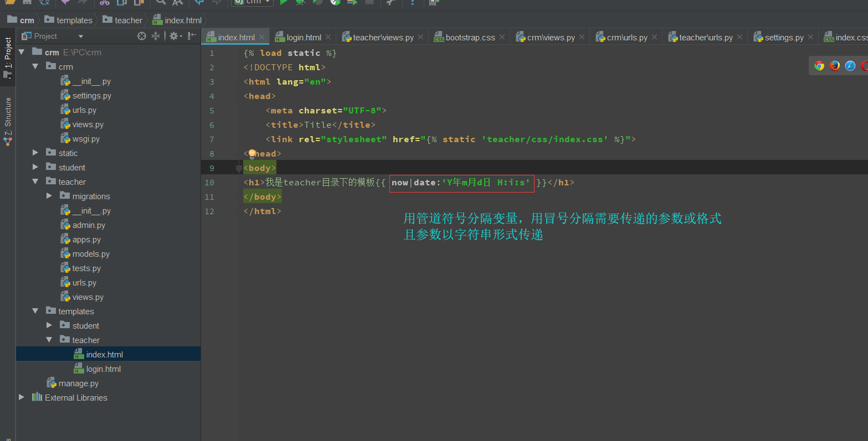868x441 pixels.
Task: Switch to the crm\views.py tab
Action: tap(551, 37)
